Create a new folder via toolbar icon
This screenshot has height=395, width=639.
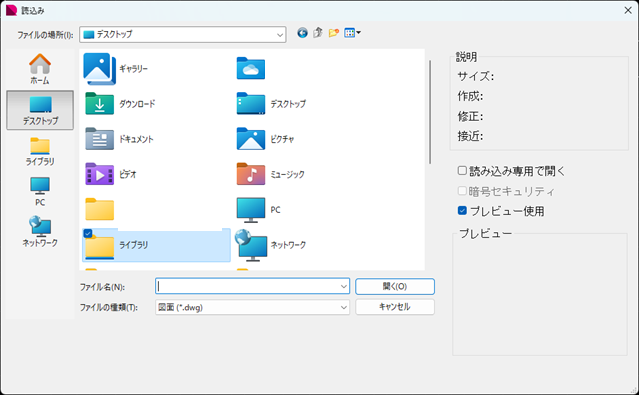[x=334, y=33]
